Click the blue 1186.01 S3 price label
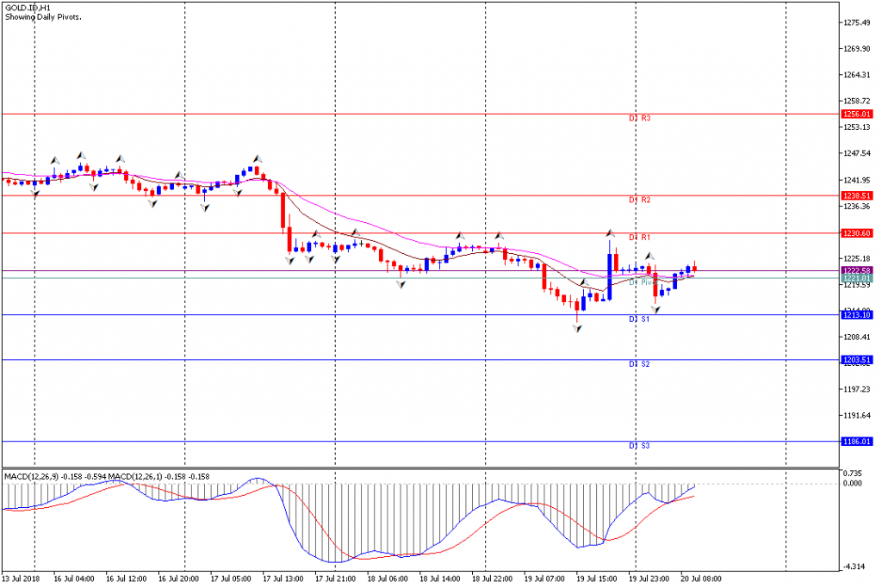The width and height of the screenshot is (882, 588). point(857,442)
